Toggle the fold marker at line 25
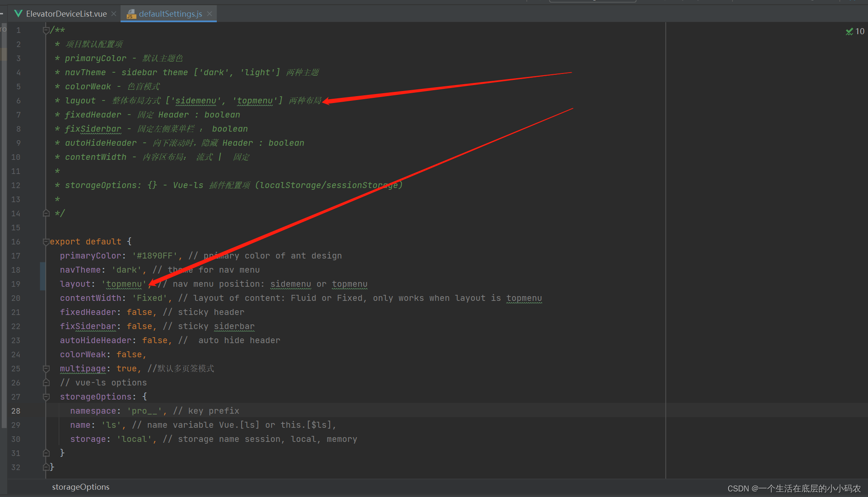The image size is (868, 497). 46,368
